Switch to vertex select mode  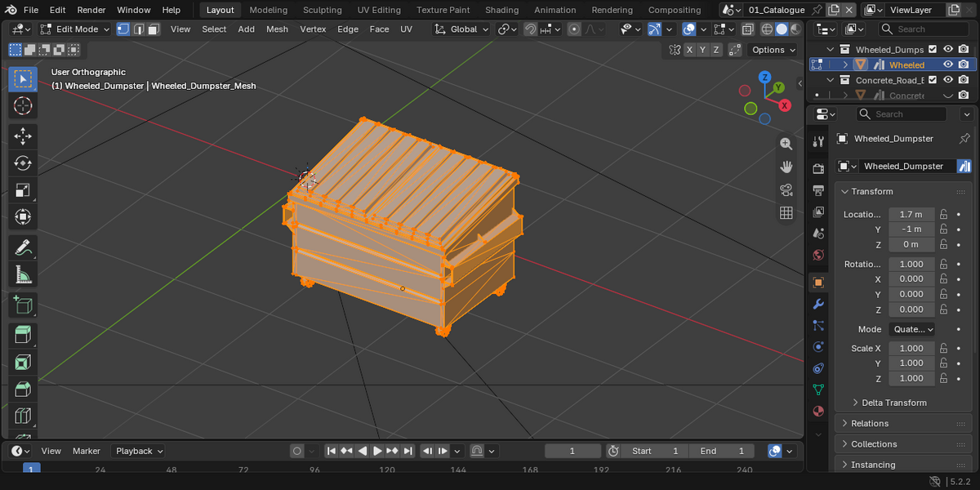click(123, 29)
